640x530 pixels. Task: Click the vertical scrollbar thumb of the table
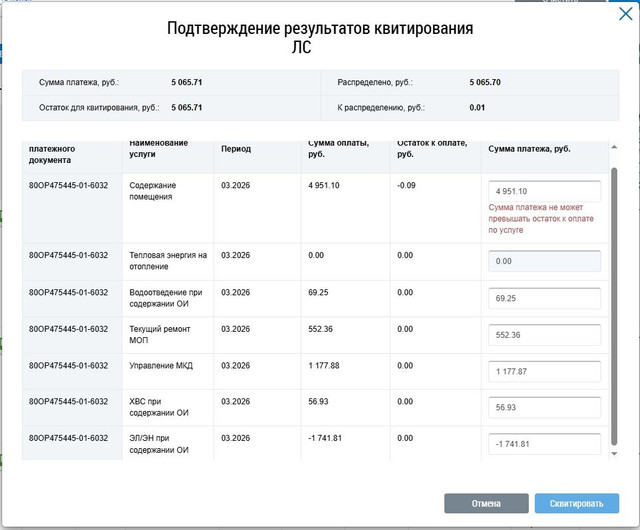click(614, 306)
